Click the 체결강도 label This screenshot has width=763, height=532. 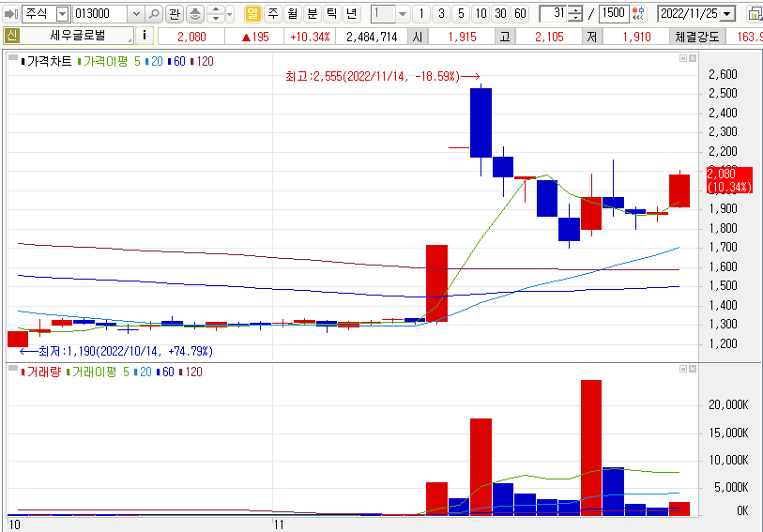click(696, 37)
